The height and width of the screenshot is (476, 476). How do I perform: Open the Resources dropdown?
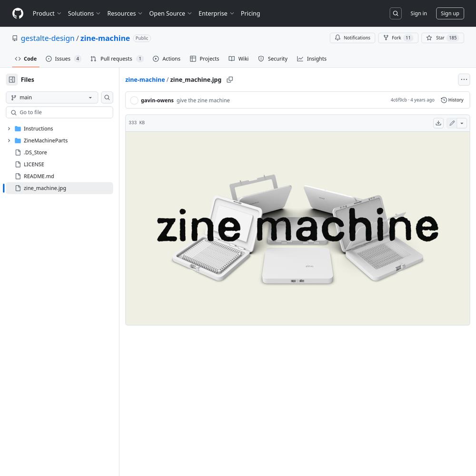coord(124,13)
